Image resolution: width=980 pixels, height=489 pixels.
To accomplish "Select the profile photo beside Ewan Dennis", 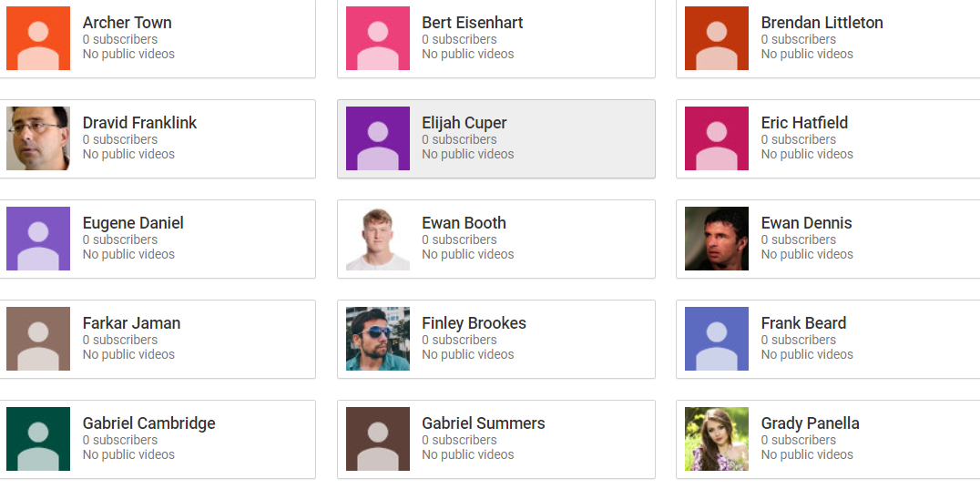I will [717, 239].
